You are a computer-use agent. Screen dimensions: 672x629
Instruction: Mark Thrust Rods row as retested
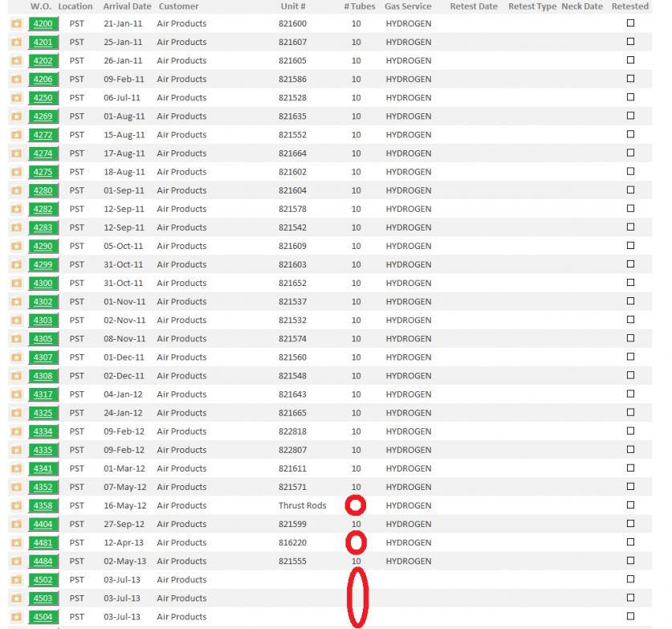tap(630, 504)
